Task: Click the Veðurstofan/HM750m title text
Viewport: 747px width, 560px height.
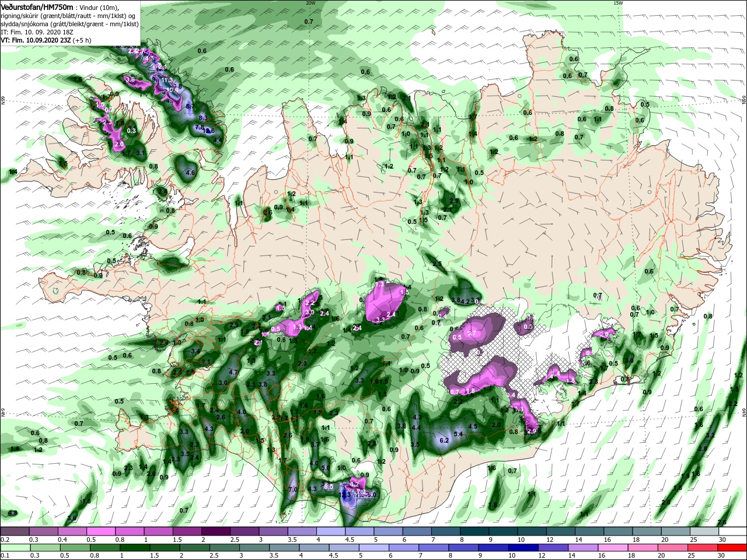Action: 37,6
